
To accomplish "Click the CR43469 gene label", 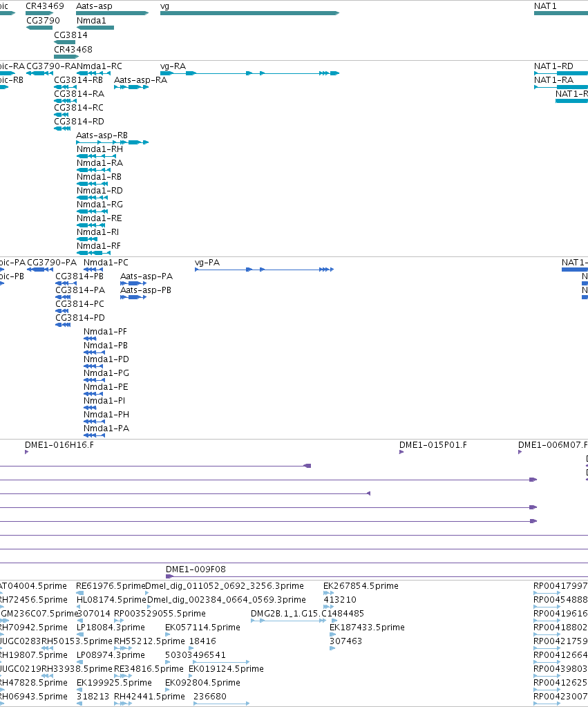I will pyautogui.click(x=45, y=6).
